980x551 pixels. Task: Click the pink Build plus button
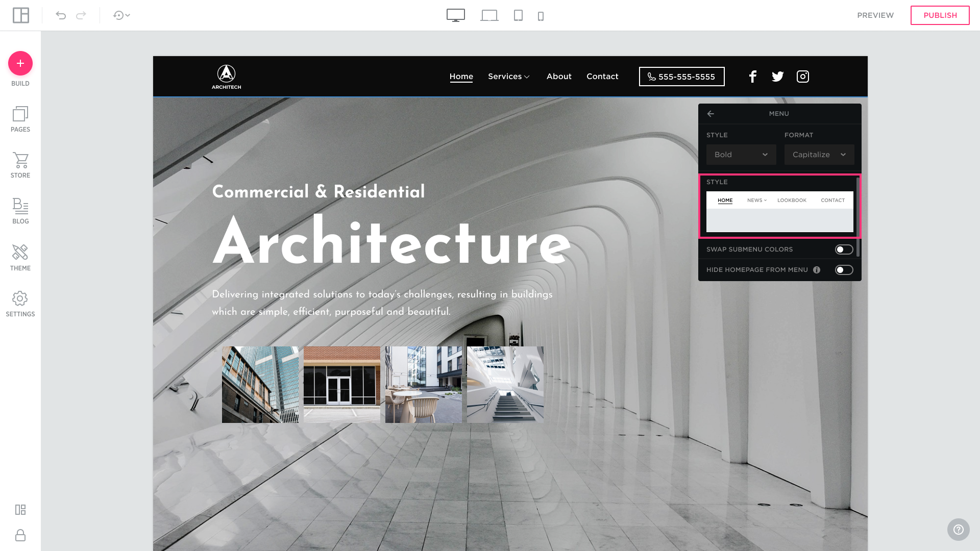tap(20, 63)
